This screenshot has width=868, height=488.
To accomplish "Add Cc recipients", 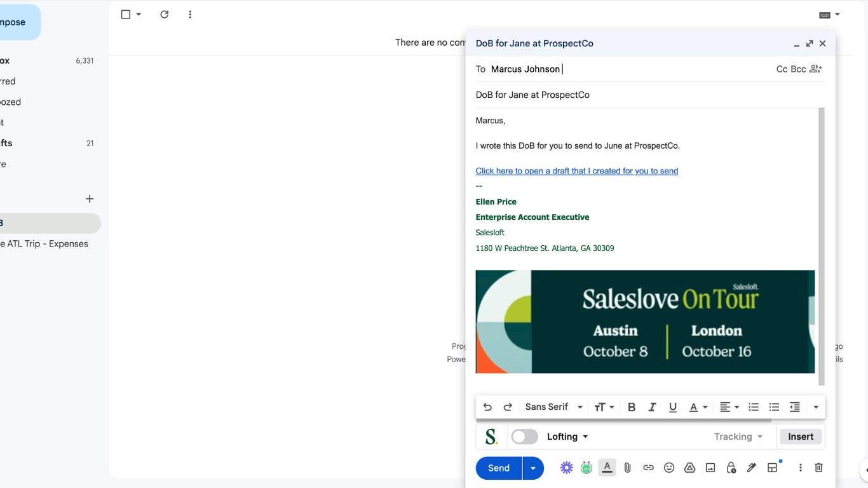I will (782, 69).
